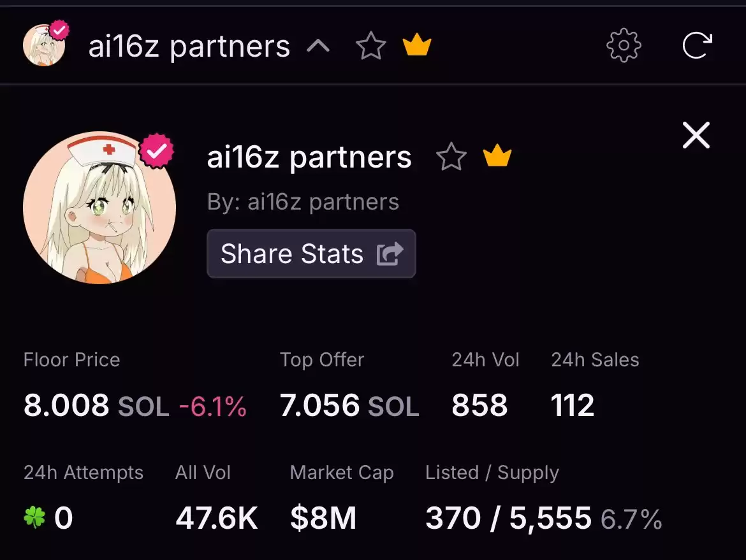Click the Share Stats button
The width and height of the screenshot is (746, 560).
pyautogui.click(x=312, y=254)
